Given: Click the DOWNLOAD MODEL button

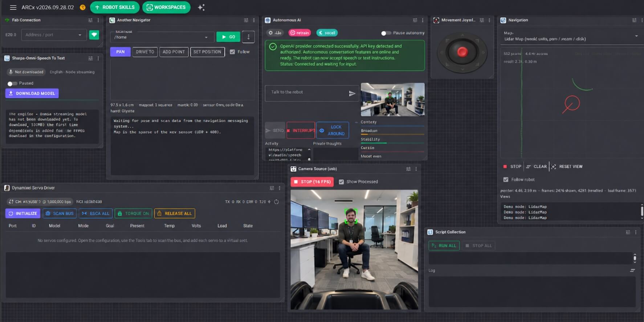Looking at the screenshot, I should click(32, 93).
